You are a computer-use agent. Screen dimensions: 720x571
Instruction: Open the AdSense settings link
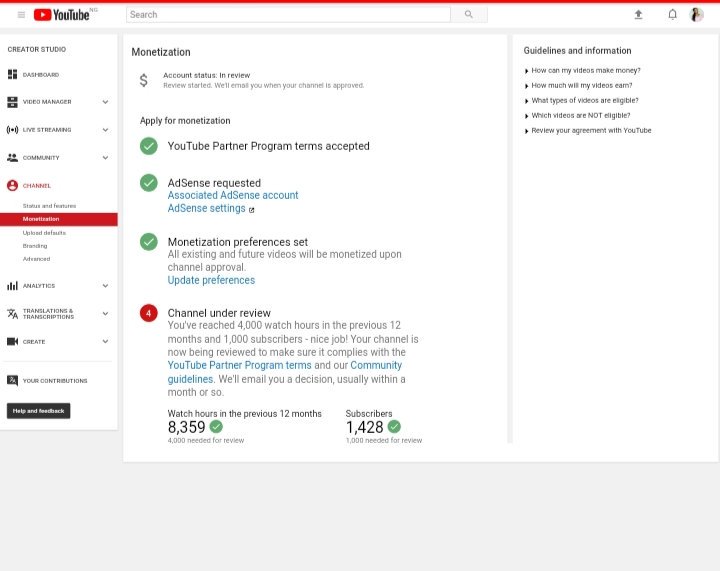click(207, 208)
